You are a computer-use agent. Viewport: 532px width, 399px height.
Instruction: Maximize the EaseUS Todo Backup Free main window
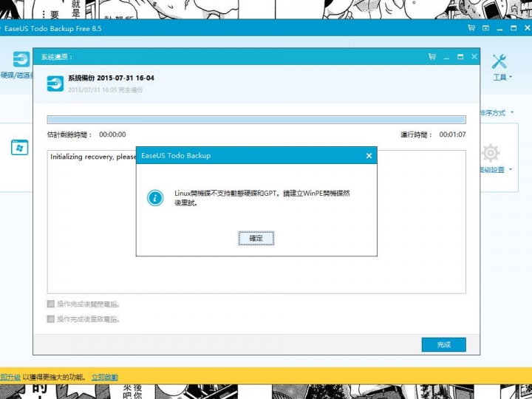pyautogui.click(x=514, y=28)
